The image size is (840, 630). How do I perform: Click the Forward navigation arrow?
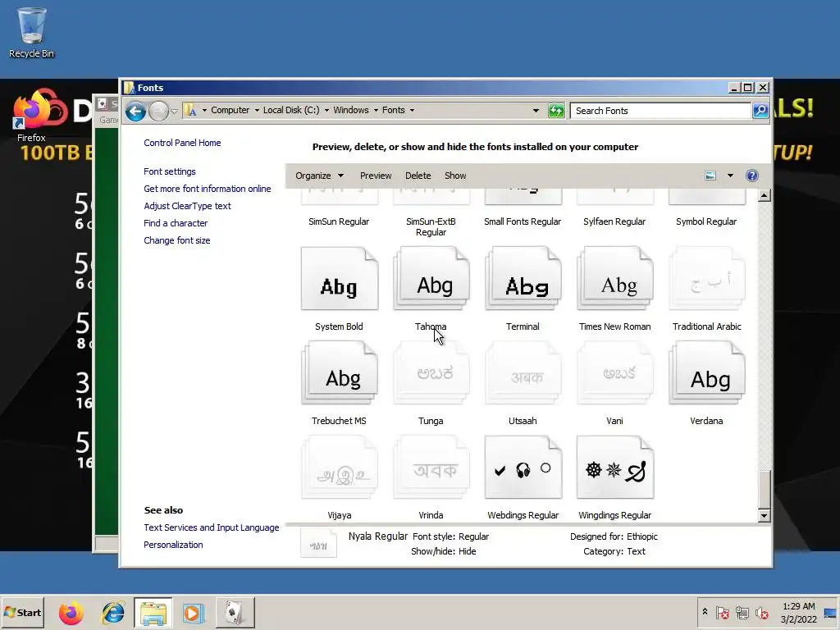coord(158,111)
